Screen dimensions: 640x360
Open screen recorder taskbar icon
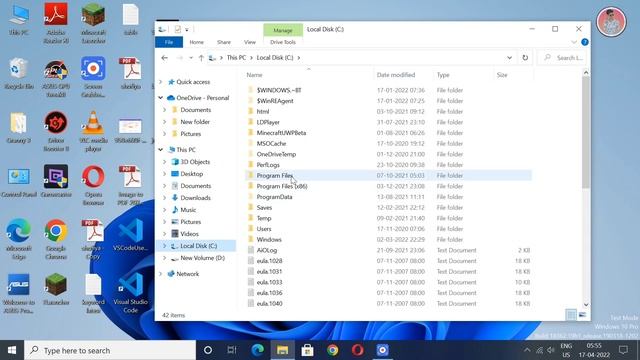click(382, 350)
